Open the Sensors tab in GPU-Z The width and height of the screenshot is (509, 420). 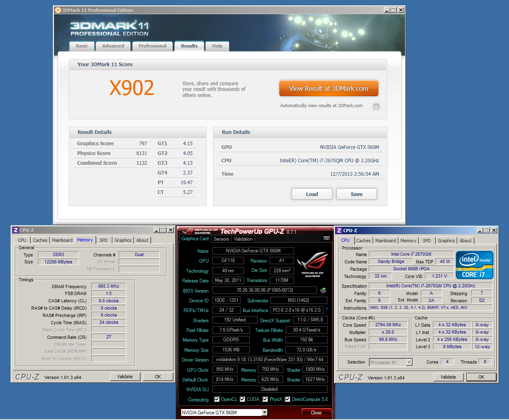tap(221, 239)
